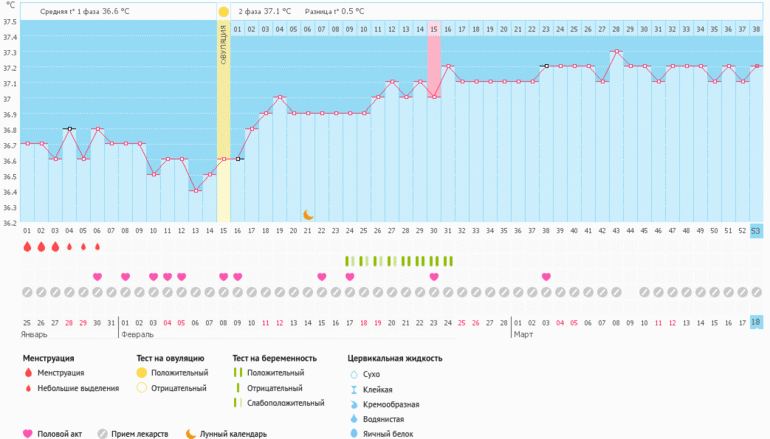This screenshot has width=770, height=439.
Task: Select the small discharge drop on cycle day 06
Action: coord(97,246)
